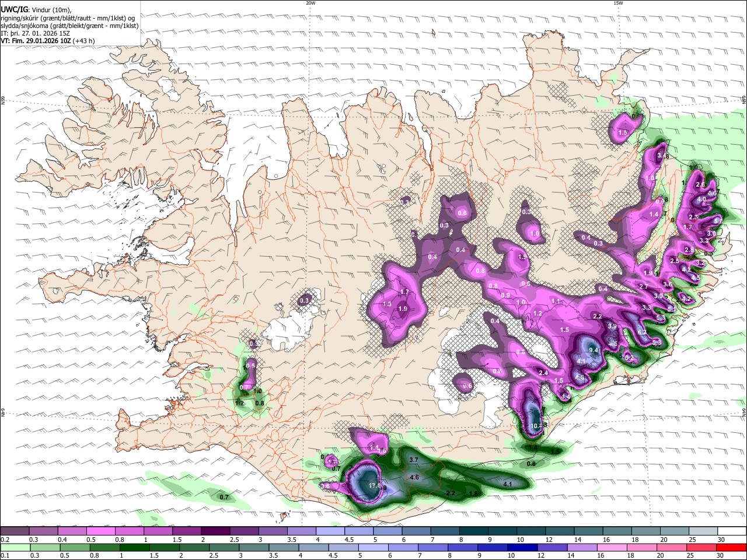Click the 'rigning/skúrir' legend description line

(68, 18)
